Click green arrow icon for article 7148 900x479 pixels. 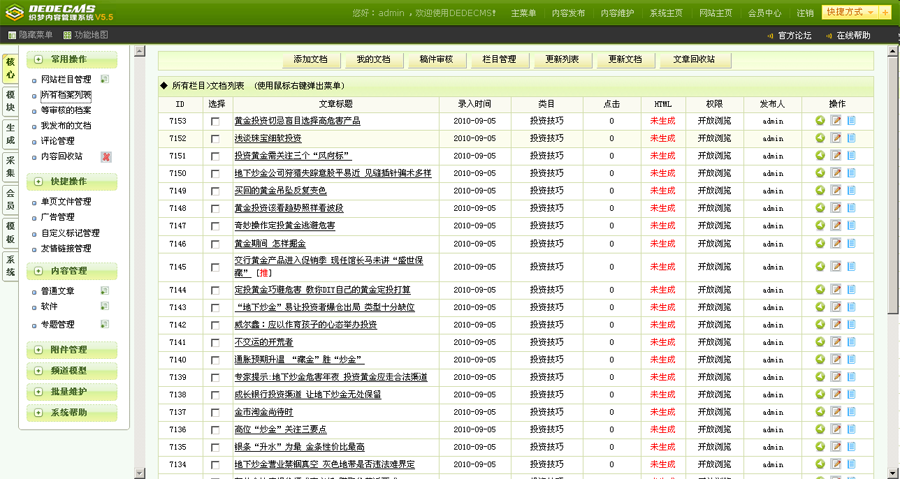click(x=820, y=208)
